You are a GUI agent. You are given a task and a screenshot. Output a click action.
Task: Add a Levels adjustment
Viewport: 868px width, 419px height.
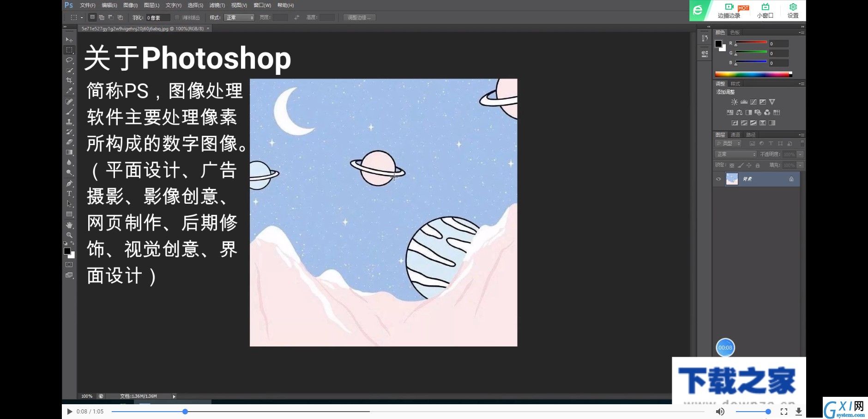pyautogui.click(x=744, y=102)
